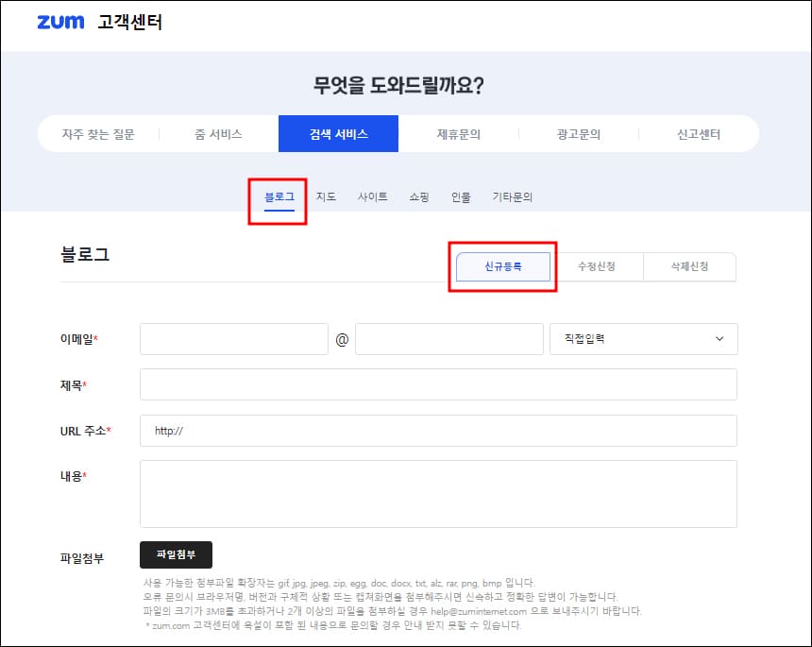Select the 수정신청 modification request tab
This screenshot has width=812, height=647.
click(x=597, y=266)
